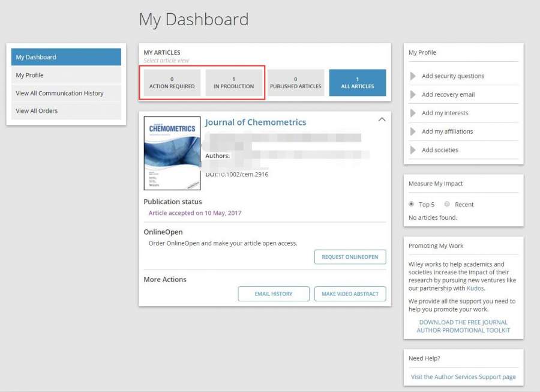
Task: Expand the Add my affiliations arrow
Action: pos(413,131)
